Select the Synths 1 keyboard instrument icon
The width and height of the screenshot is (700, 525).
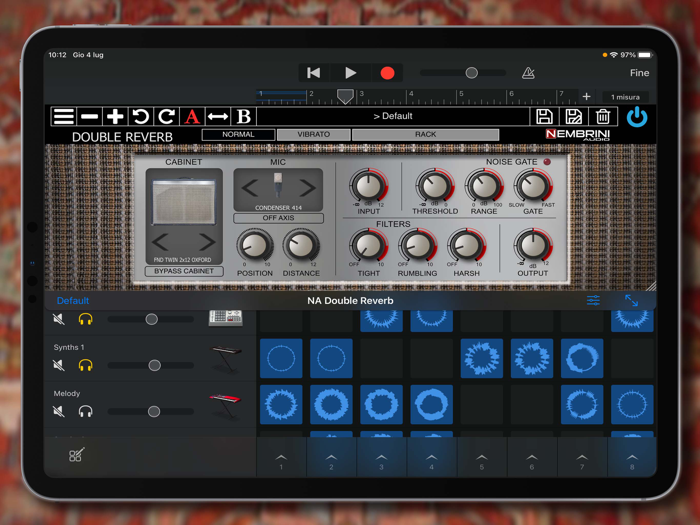coord(226,358)
